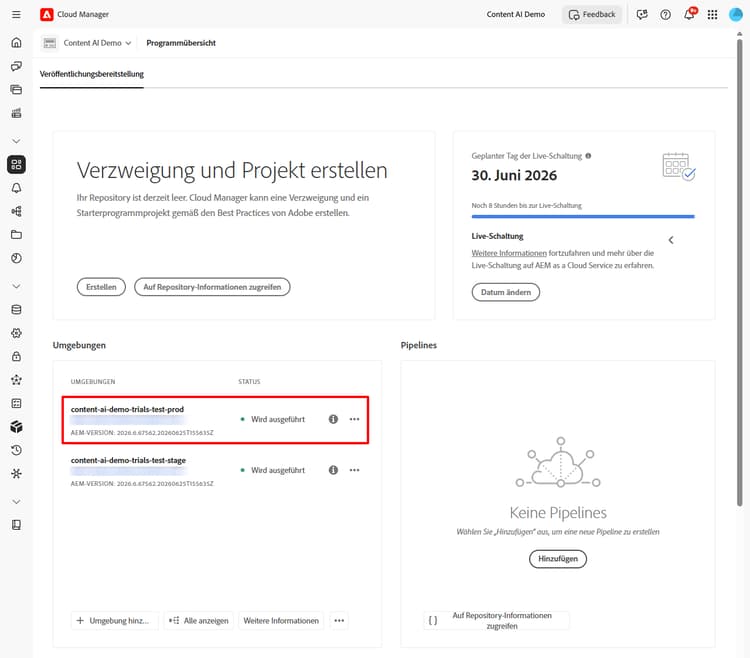Click Alle anzeigen for environments

tap(199, 621)
